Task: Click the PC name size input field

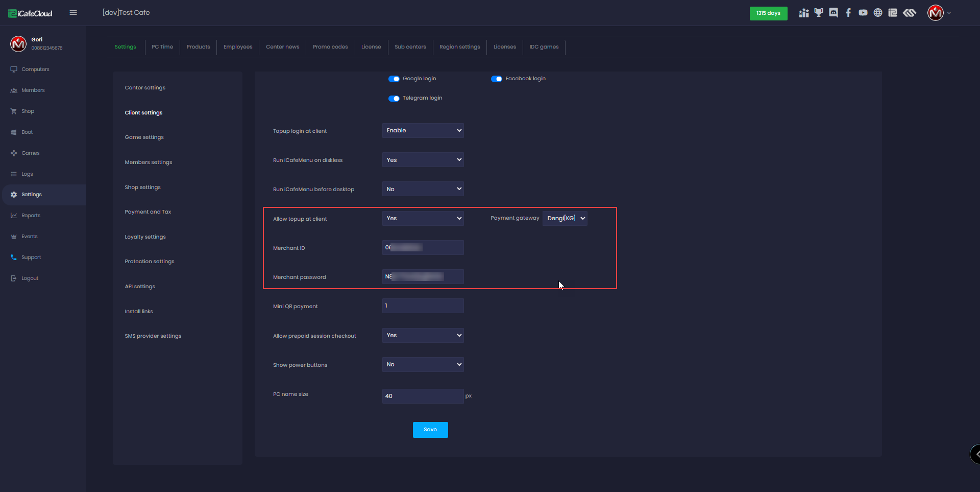Action: [423, 396]
